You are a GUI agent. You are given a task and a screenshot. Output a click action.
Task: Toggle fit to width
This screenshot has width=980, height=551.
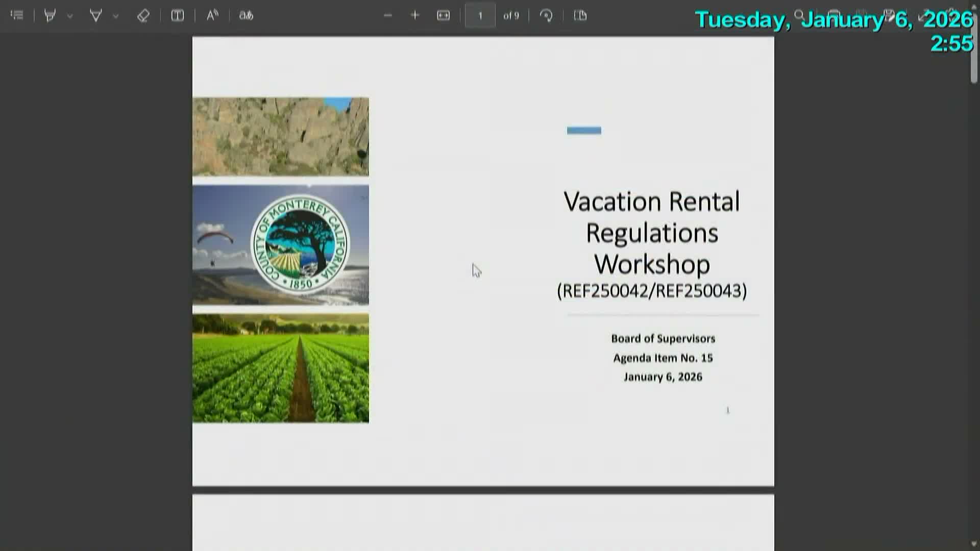[x=443, y=15]
